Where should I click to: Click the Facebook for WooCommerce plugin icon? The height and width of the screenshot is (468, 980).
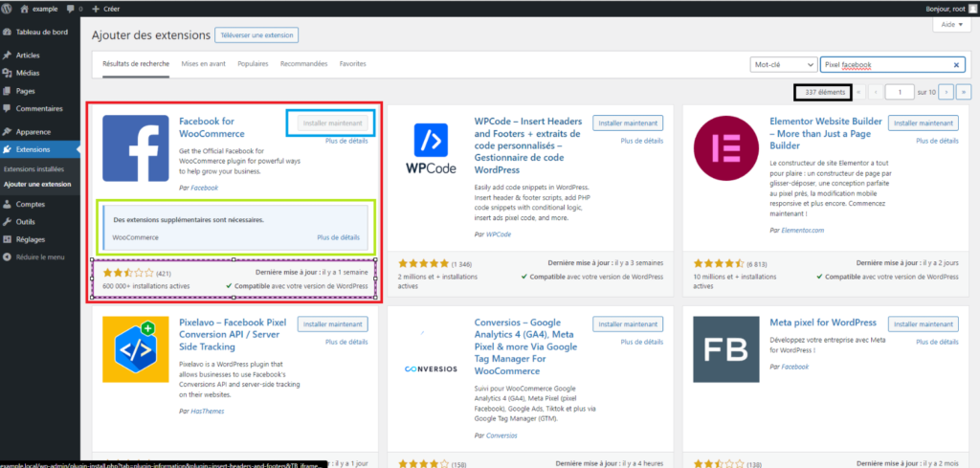pyautogui.click(x=135, y=148)
